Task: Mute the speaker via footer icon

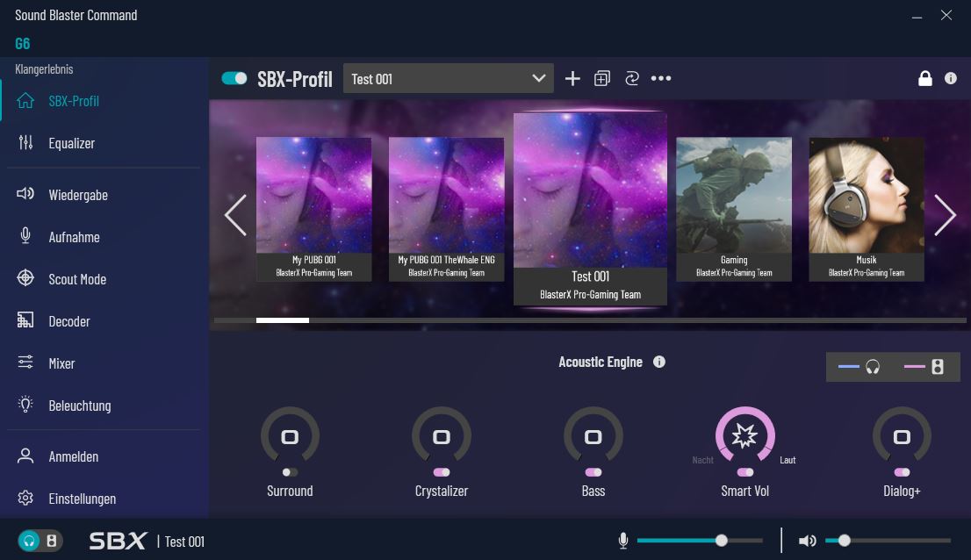Action: (x=807, y=541)
